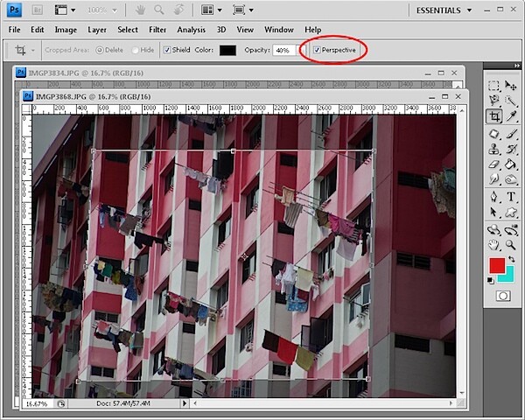Click the cyan background color swatch

(x=509, y=276)
